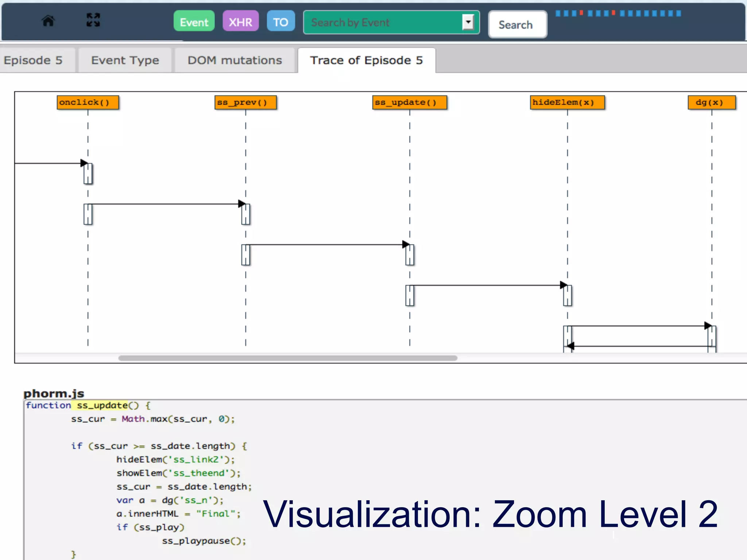Select the Trace of Episode 5 tab
This screenshot has width=747, height=560.
367,60
